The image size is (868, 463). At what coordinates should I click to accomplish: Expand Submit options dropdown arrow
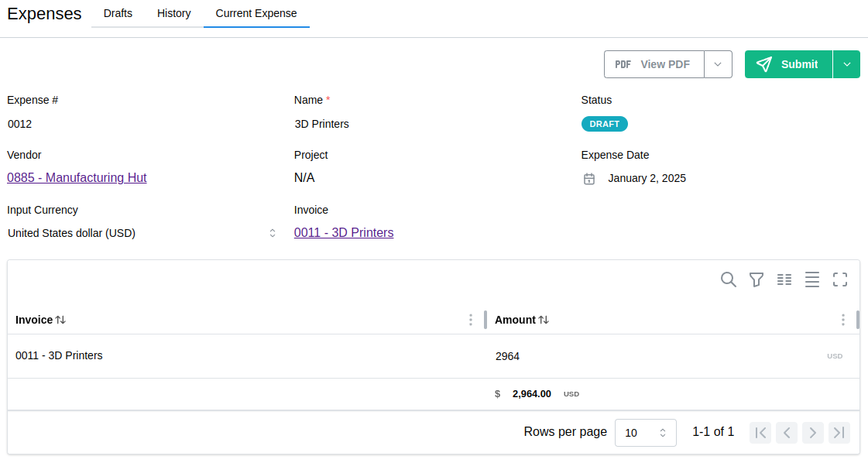pyautogui.click(x=846, y=64)
